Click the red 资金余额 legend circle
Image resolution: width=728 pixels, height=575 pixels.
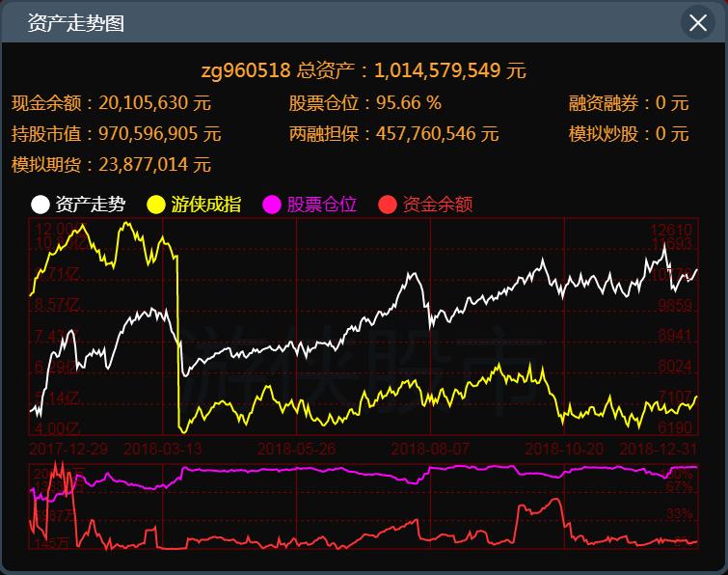(388, 205)
